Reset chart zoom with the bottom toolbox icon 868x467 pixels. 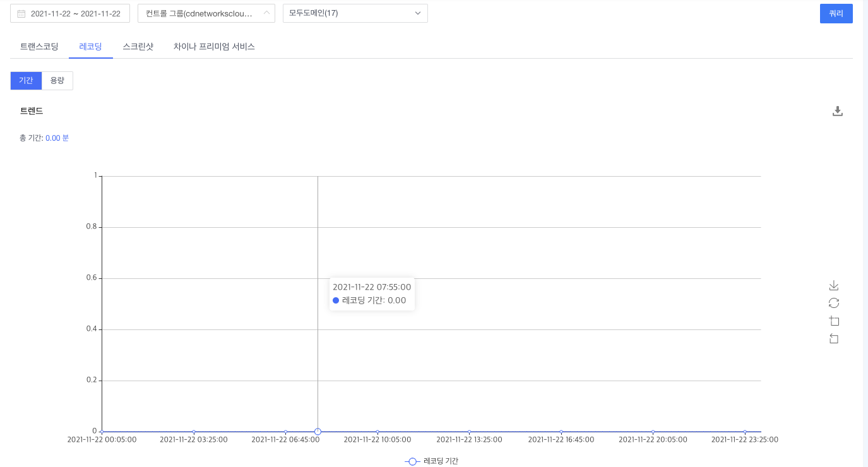pyautogui.click(x=833, y=339)
